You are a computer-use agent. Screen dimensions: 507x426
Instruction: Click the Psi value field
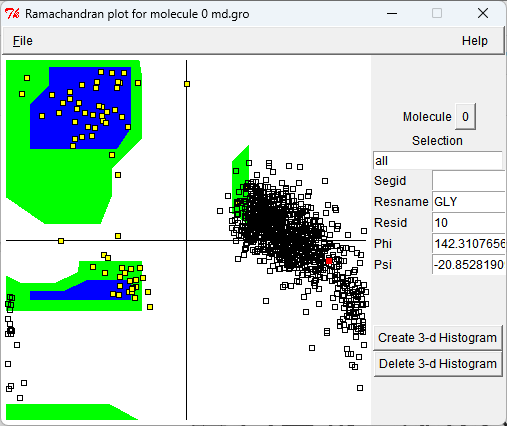[469, 265]
